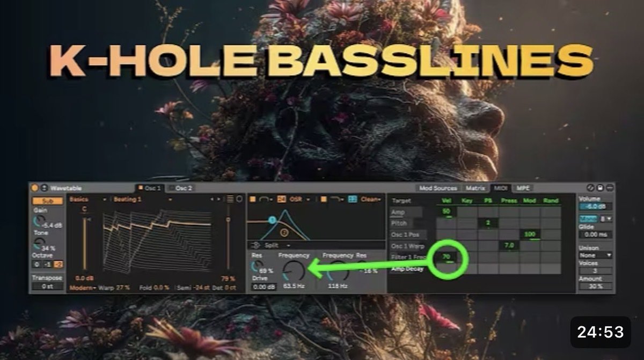Click the rightmost round icon in device title bar
Screen dimensions: 644x360
point(610,188)
